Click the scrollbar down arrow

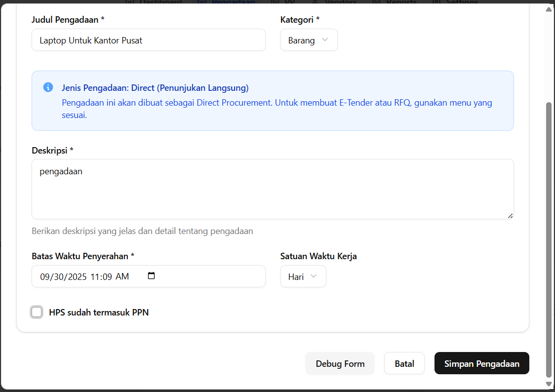coord(549,384)
